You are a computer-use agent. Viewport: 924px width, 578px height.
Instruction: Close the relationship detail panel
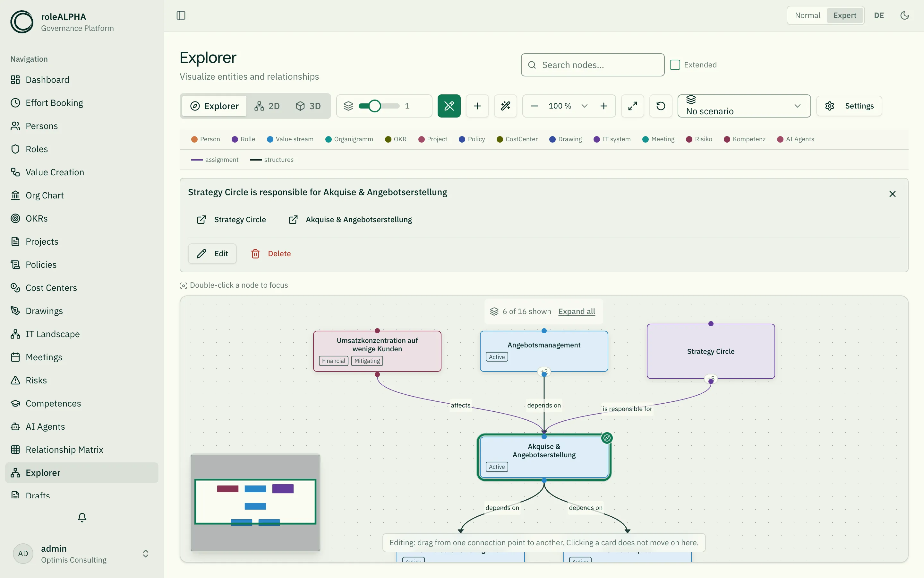tap(892, 194)
